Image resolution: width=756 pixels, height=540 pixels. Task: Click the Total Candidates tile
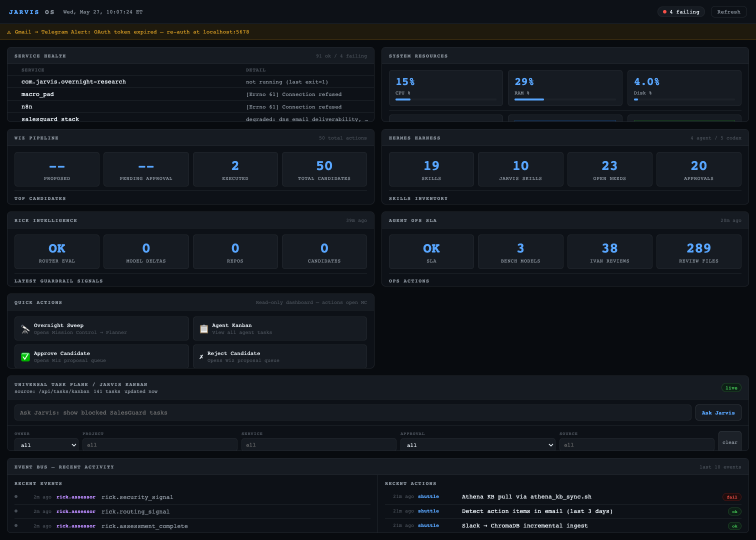(324, 169)
